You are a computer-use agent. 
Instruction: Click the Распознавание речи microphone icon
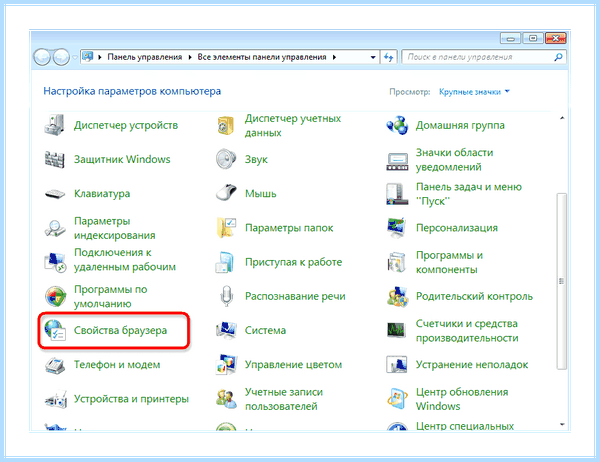pos(226,296)
